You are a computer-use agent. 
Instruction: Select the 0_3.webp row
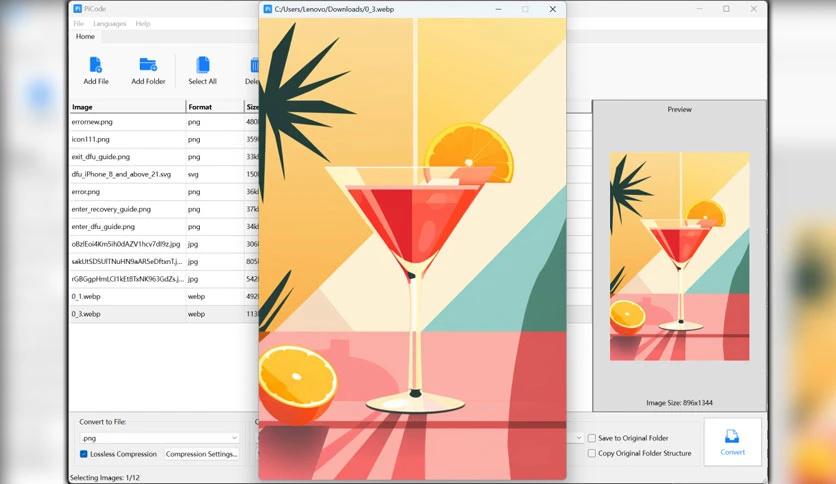click(164, 314)
